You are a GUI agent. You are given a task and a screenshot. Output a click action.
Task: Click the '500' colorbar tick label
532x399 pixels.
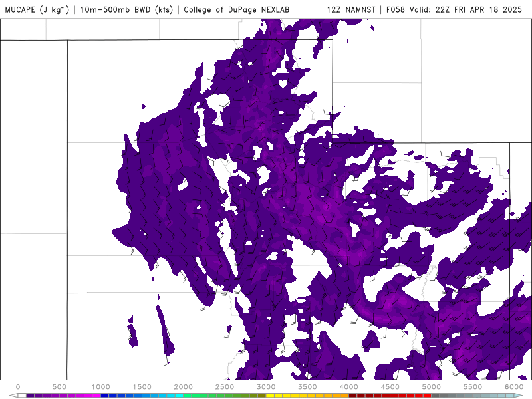tap(59, 387)
